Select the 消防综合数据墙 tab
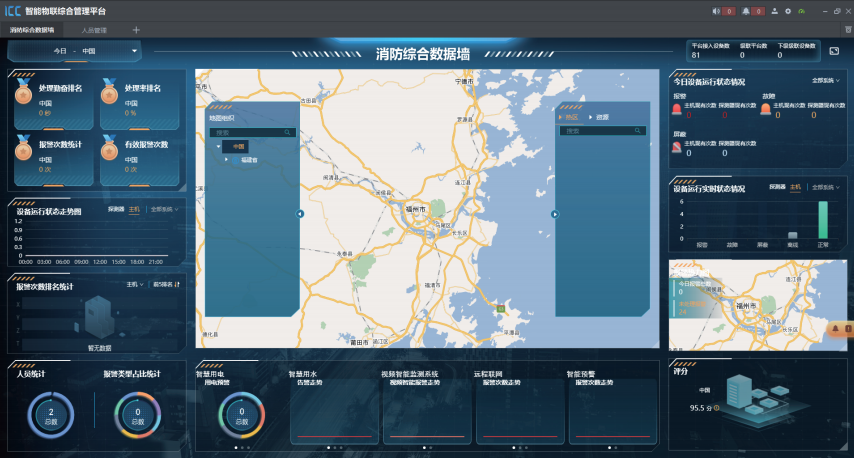 33,30
